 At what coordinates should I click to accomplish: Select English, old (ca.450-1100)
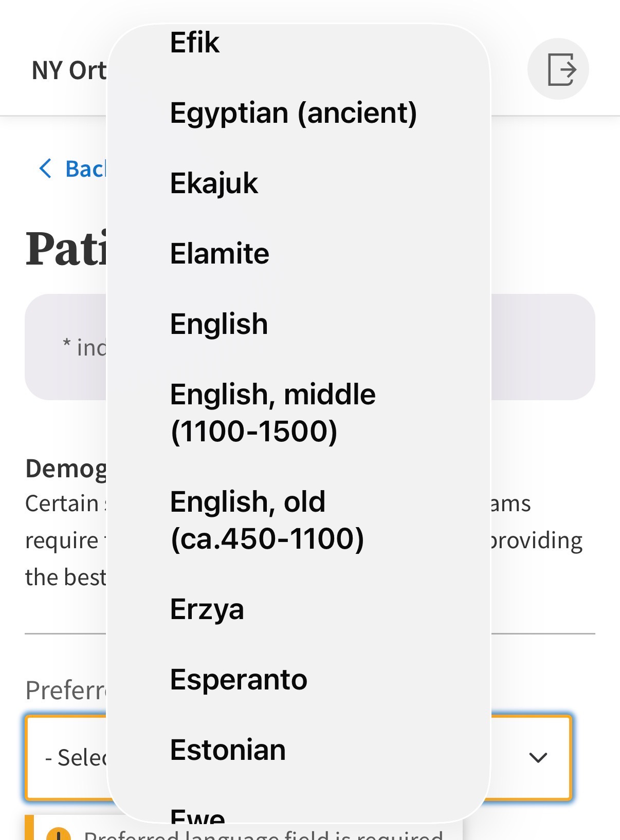298,520
